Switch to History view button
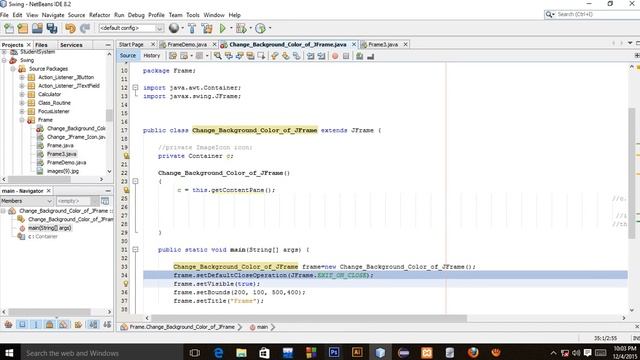Screen dimensions: 640x360 (151, 56)
